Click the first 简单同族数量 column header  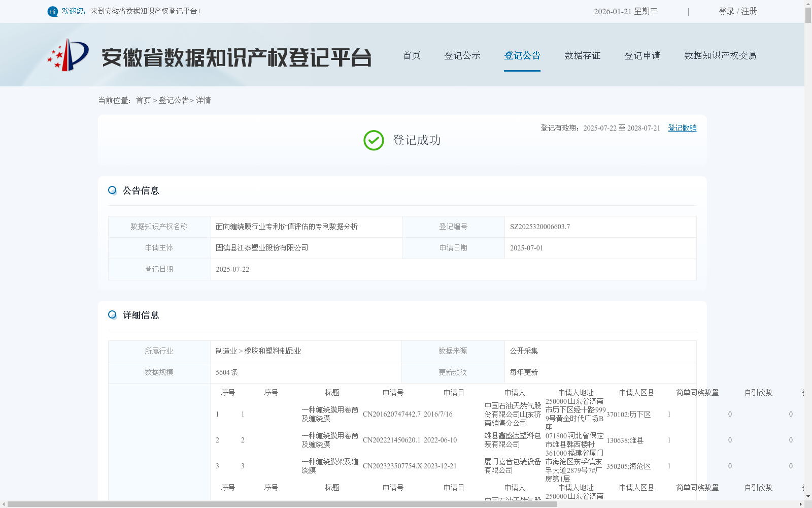(x=697, y=393)
